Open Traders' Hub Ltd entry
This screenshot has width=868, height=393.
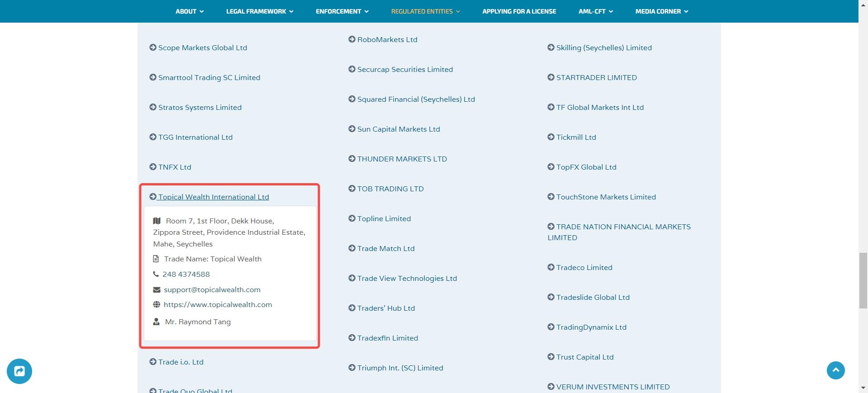pos(381,308)
